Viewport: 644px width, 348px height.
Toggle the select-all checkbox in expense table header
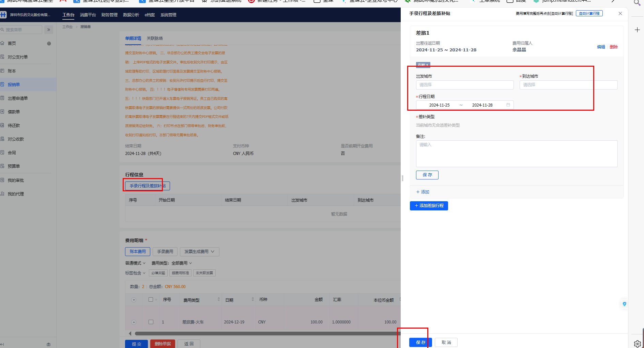[151, 300]
